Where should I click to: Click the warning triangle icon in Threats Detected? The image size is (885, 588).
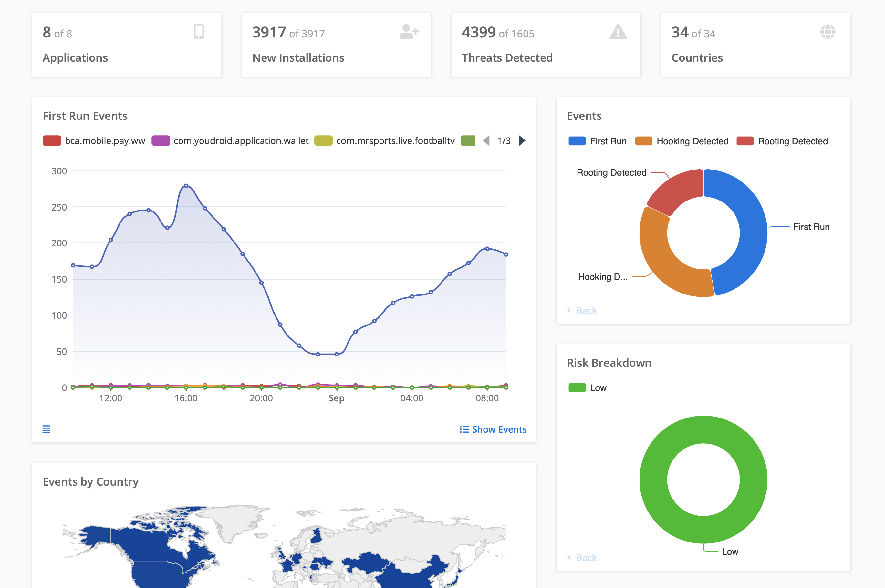[x=618, y=32]
